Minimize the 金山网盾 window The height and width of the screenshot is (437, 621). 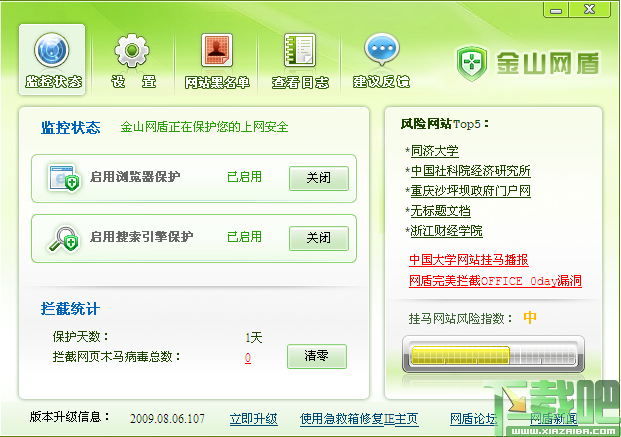pos(556,10)
